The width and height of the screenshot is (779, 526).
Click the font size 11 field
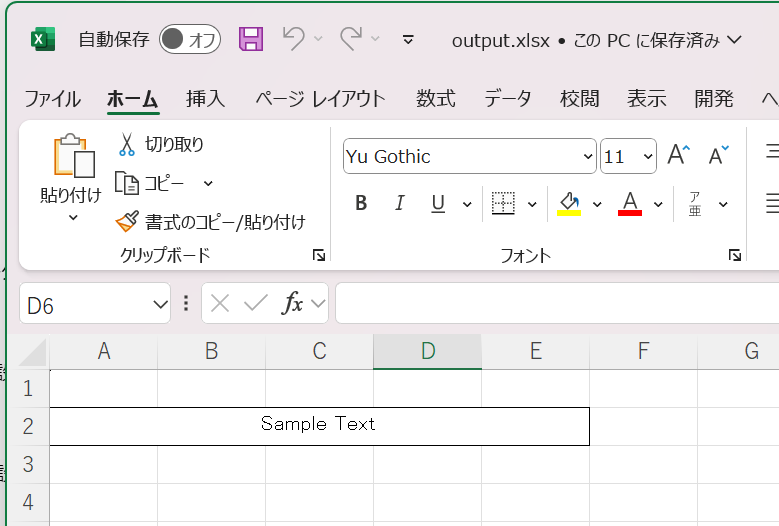click(x=620, y=156)
